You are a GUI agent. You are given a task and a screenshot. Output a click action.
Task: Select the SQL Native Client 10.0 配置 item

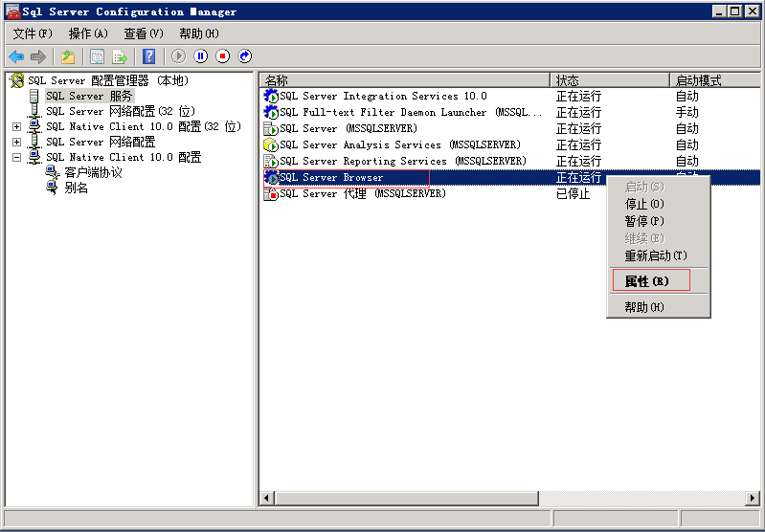124,158
